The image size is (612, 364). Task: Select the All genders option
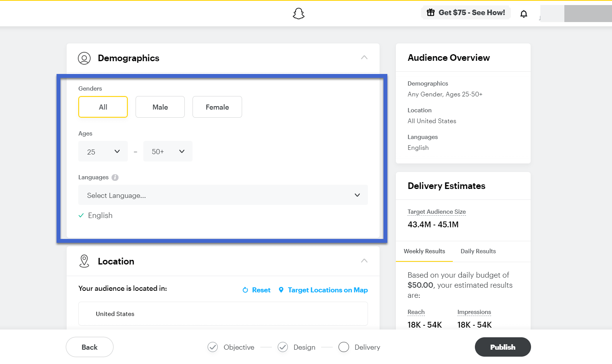pos(103,107)
